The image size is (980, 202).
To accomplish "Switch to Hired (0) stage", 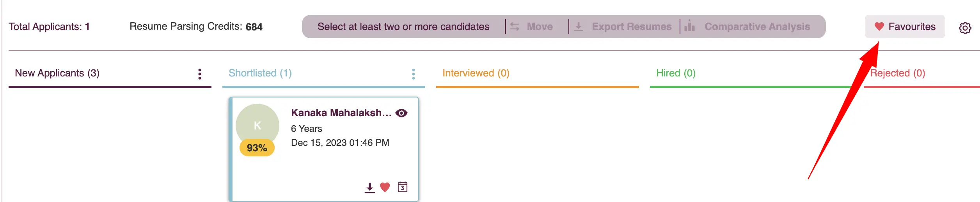I will 676,73.
